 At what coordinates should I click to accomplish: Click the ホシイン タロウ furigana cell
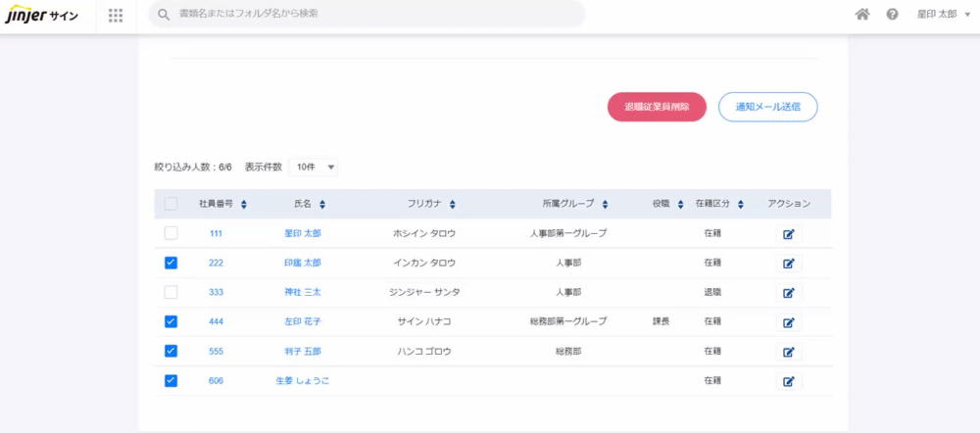coord(424,234)
